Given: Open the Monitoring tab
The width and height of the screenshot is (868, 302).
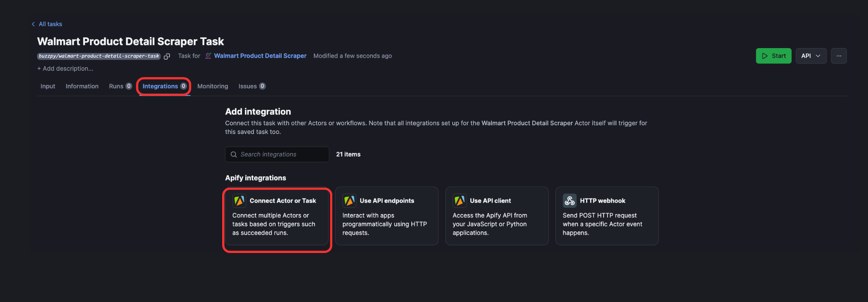Looking at the screenshot, I should [213, 86].
